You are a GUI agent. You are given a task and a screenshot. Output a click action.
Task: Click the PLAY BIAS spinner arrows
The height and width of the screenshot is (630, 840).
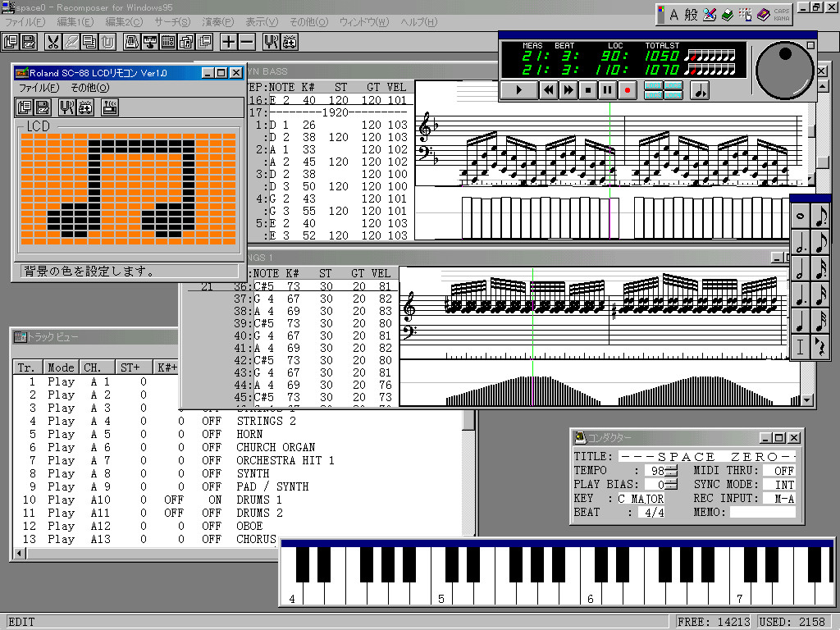[671, 485]
